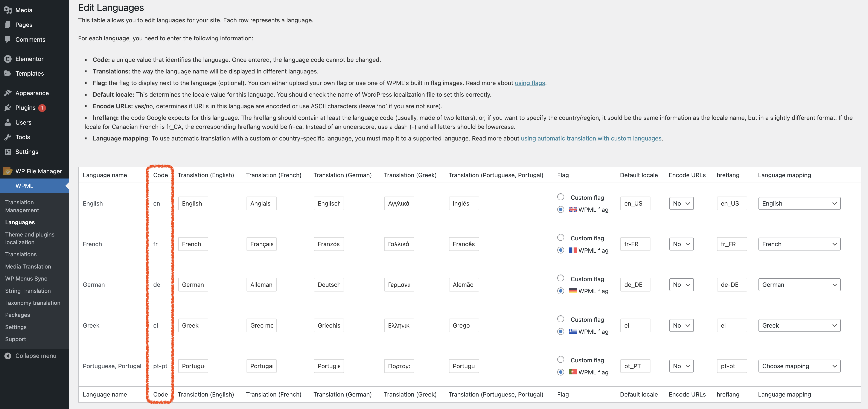
Task: Edit English translation in Portuguese field Inglês
Action: (x=464, y=203)
